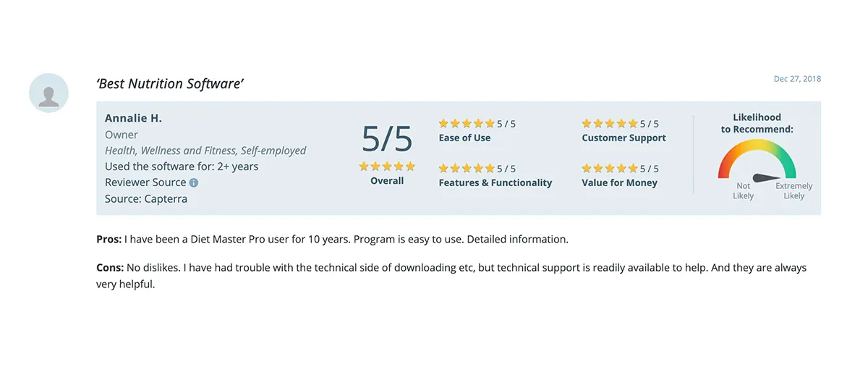Click the Pros label in review

tap(109, 239)
